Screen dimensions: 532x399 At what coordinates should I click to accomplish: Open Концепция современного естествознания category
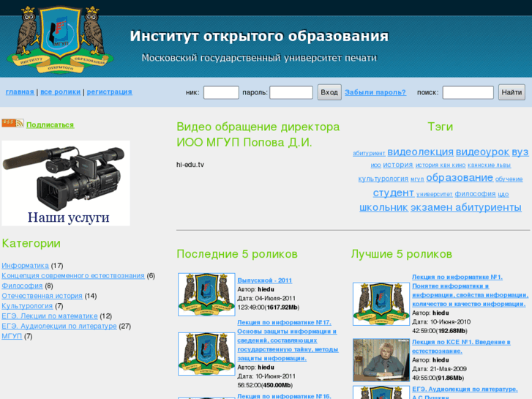point(73,276)
